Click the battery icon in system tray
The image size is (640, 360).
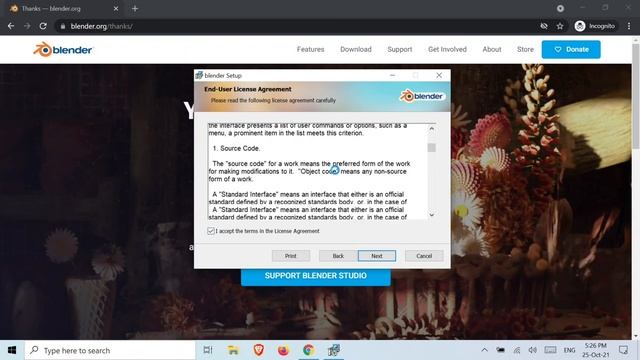pos(500,350)
